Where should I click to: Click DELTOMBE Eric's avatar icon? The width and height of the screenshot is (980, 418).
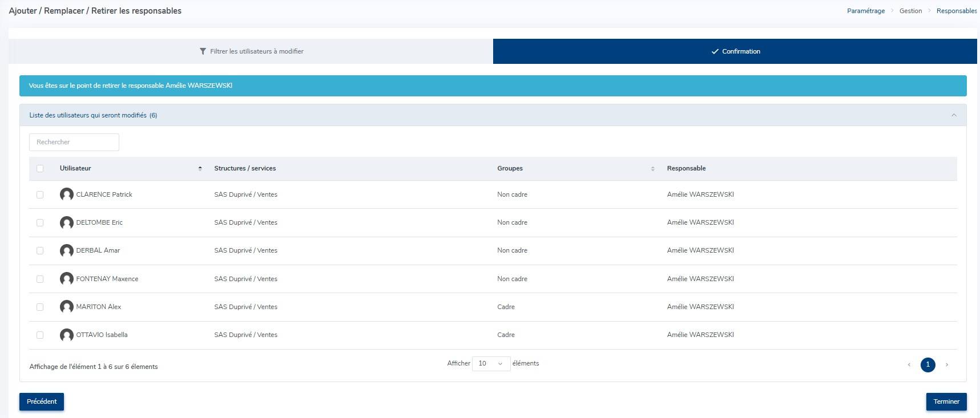pos(66,222)
